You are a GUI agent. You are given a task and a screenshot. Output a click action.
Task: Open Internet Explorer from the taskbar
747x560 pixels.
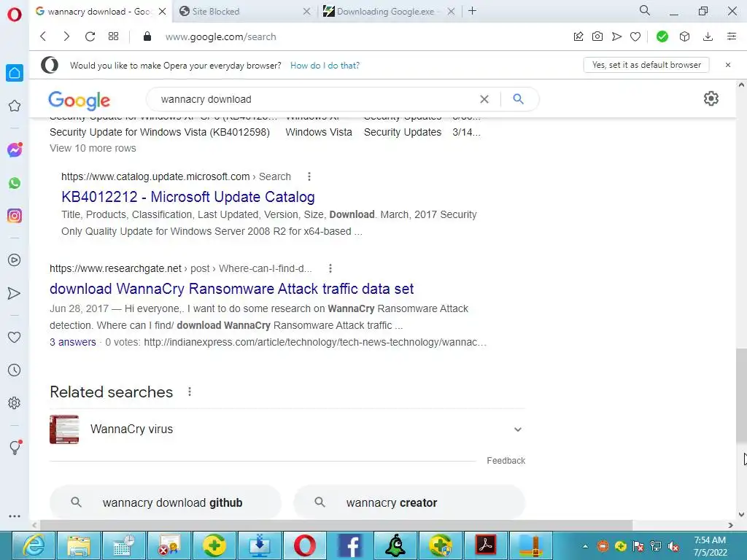coord(34,546)
